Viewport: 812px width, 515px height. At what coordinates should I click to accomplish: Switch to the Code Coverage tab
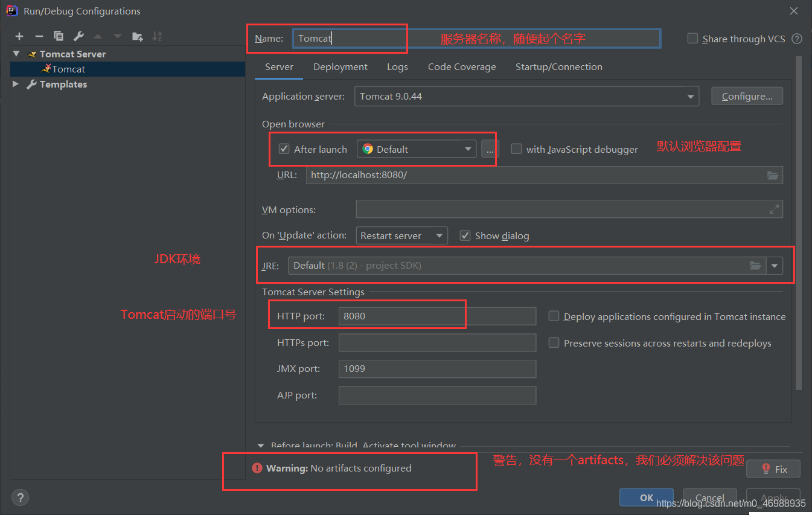(x=462, y=67)
